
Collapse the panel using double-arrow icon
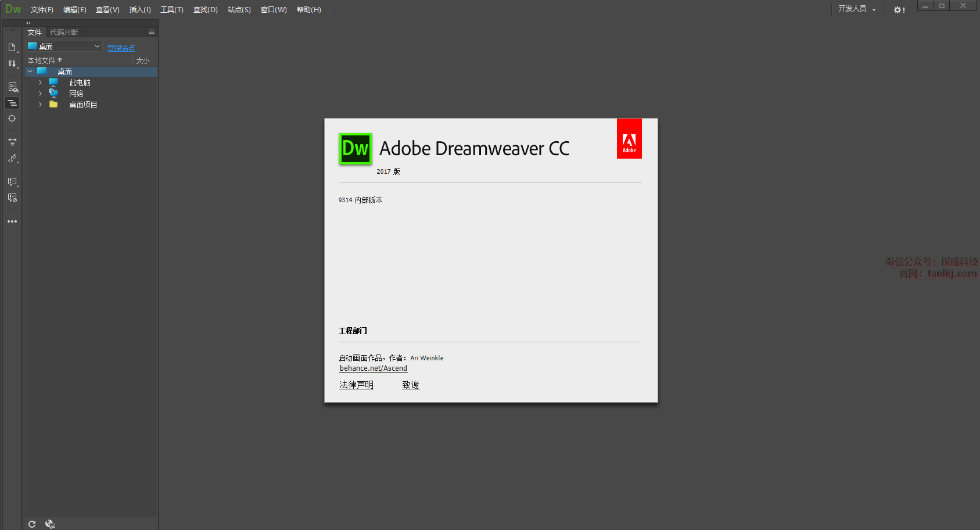coord(28,23)
